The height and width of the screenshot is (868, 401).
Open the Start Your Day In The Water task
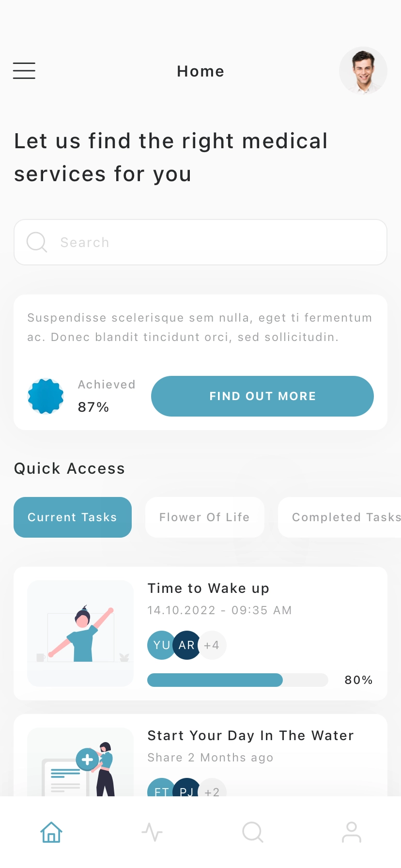tap(250, 736)
